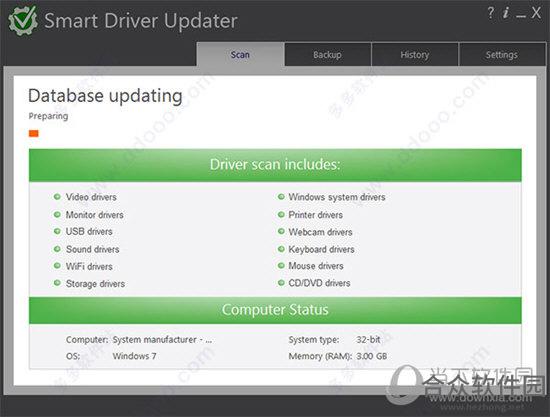Click the Windows 7 OS value

[134, 356]
